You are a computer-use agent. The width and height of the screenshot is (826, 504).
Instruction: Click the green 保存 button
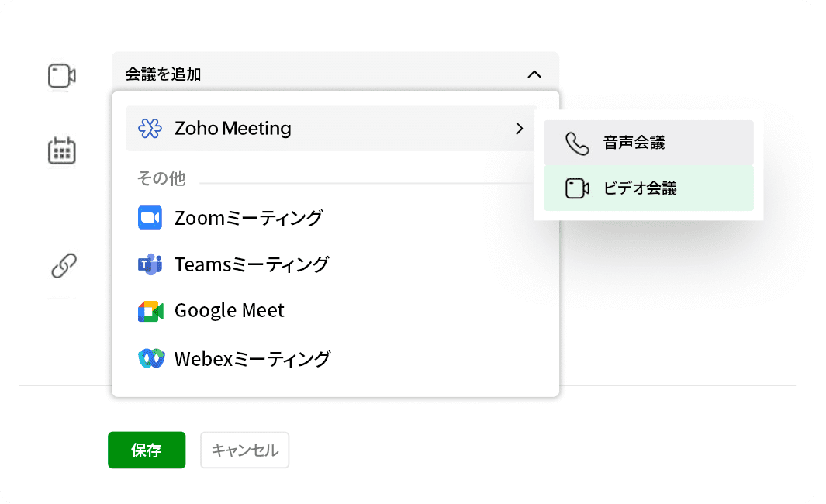pos(147,450)
